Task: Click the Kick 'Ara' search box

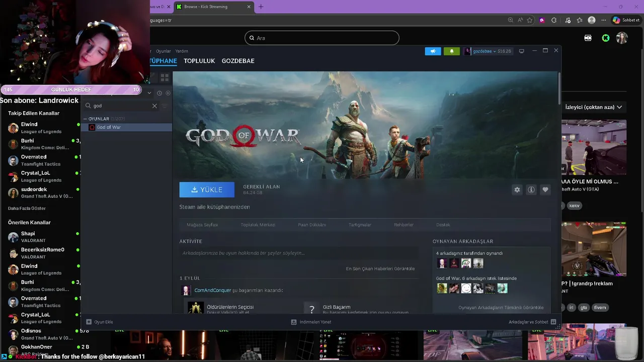Action: pyautogui.click(x=322, y=38)
